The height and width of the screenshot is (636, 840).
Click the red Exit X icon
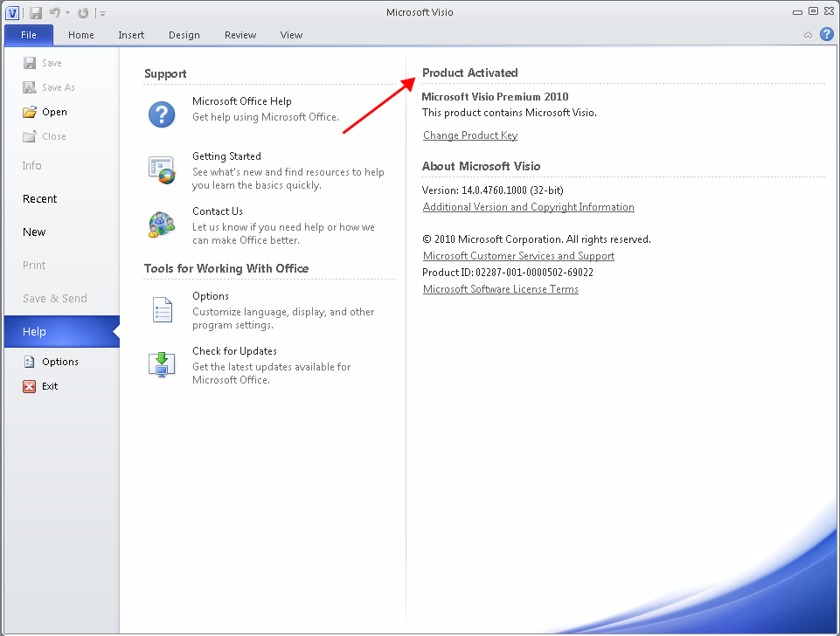(x=30, y=386)
